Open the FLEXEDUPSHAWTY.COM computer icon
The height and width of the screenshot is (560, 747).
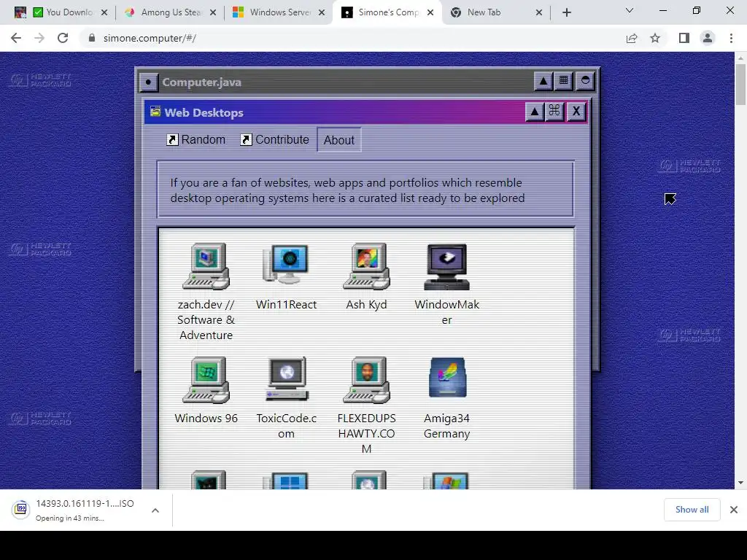pos(366,380)
